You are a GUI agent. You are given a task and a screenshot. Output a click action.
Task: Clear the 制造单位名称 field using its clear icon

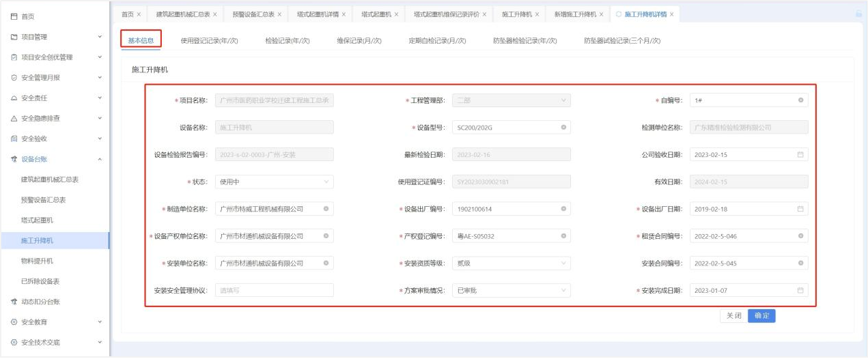click(x=326, y=209)
